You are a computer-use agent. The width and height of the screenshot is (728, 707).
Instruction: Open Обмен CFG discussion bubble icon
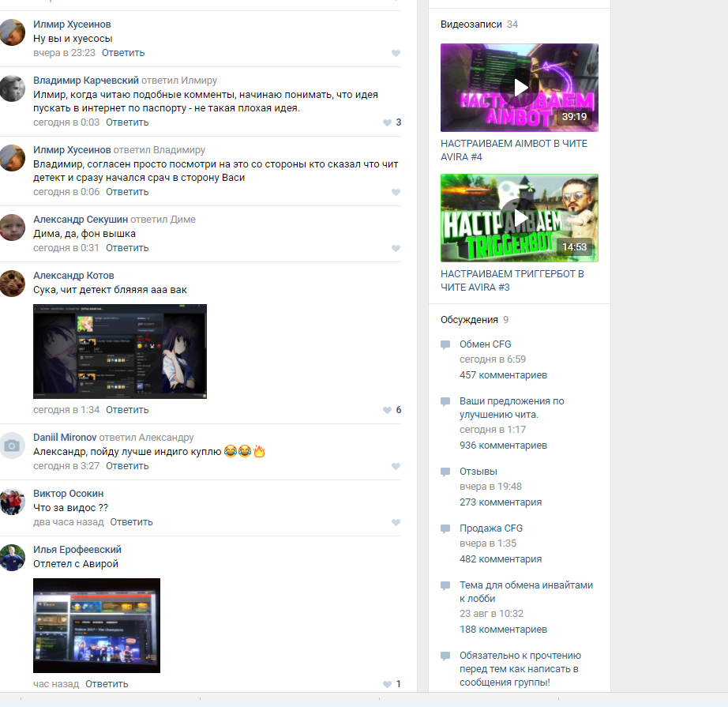[445, 345]
